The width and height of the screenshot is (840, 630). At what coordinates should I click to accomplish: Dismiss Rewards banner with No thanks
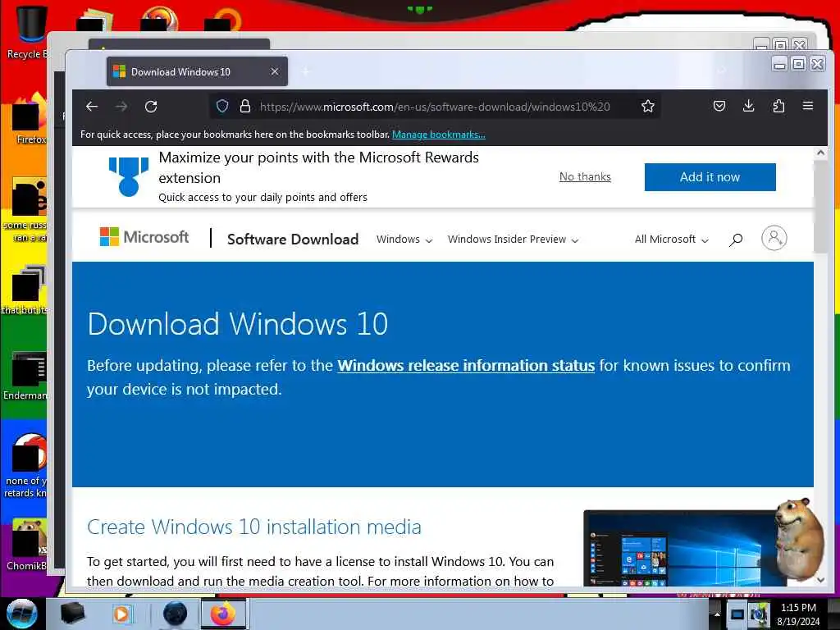(x=585, y=176)
